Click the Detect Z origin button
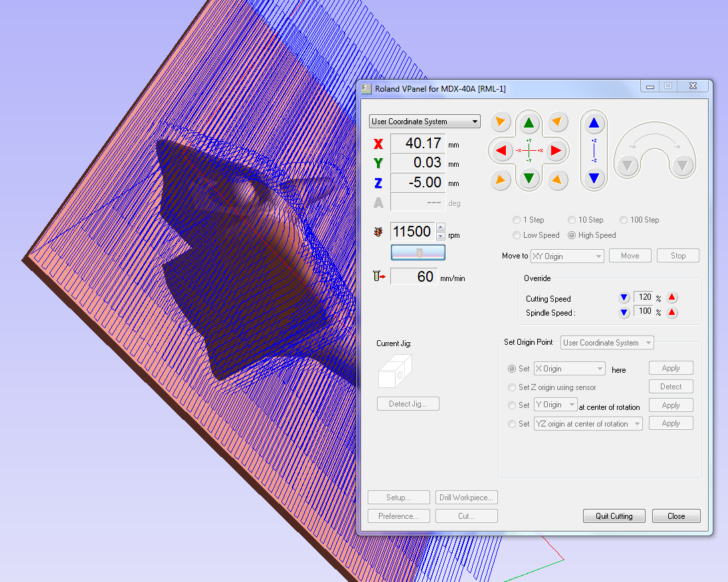 tap(671, 387)
